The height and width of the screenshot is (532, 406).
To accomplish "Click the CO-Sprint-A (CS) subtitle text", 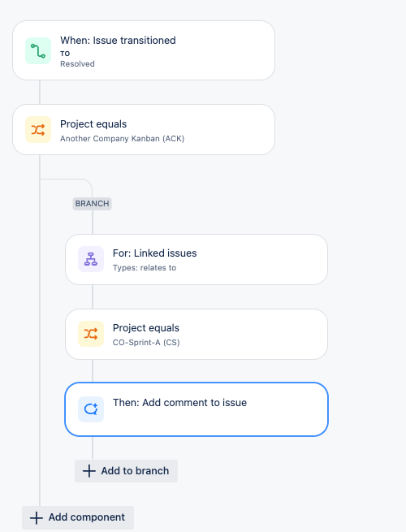I will [146, 342].
